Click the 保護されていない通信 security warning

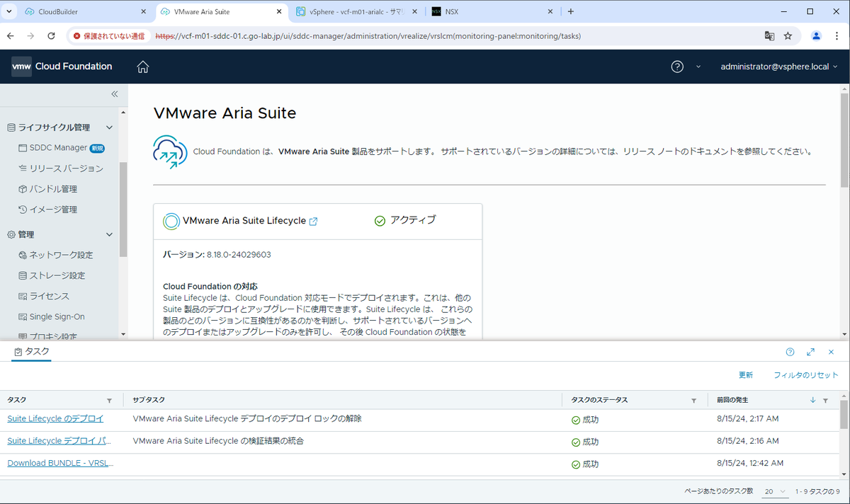coord(109,35)
